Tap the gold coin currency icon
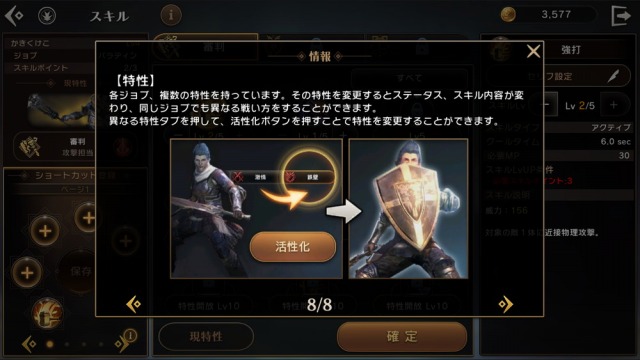Image resolution: width=640 pixels, height=360 pixels. click(x=508, y=15)
